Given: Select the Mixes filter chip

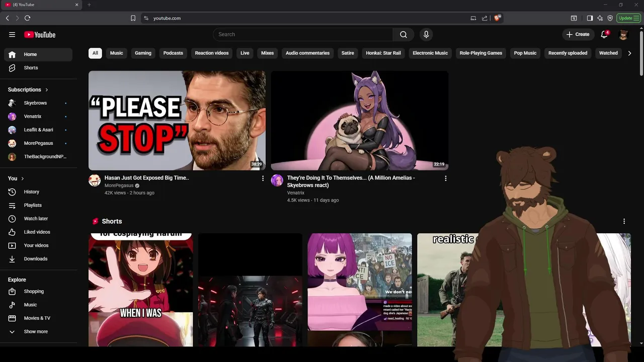Looking at the screenshot, I should click(268, 53).
